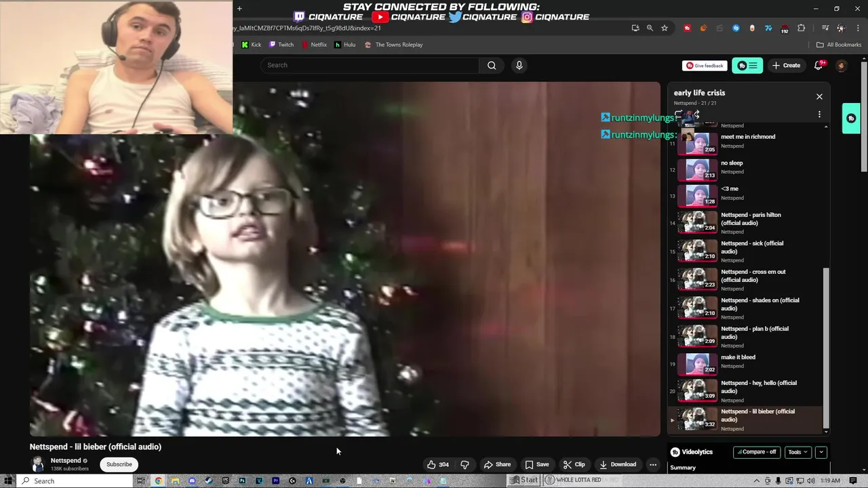Open Chrome media controls icon
Screen dimensions: 868x488
click(825, 28)
